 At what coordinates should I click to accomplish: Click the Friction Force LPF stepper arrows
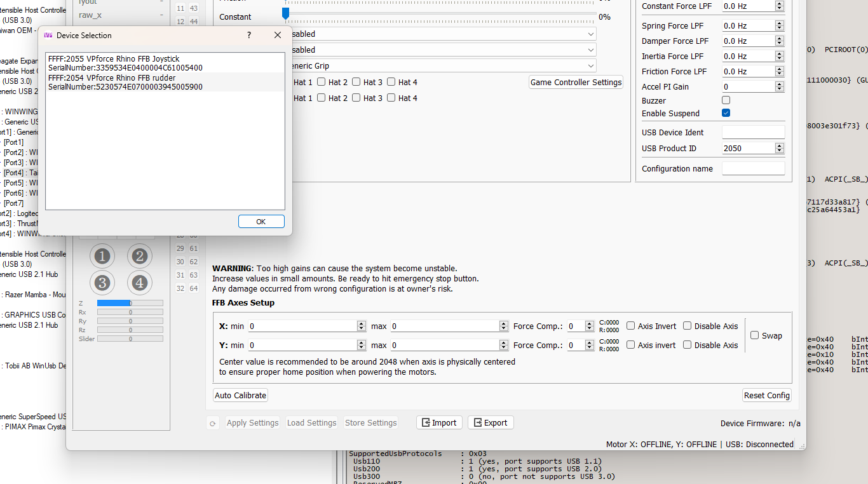[780, 72]
